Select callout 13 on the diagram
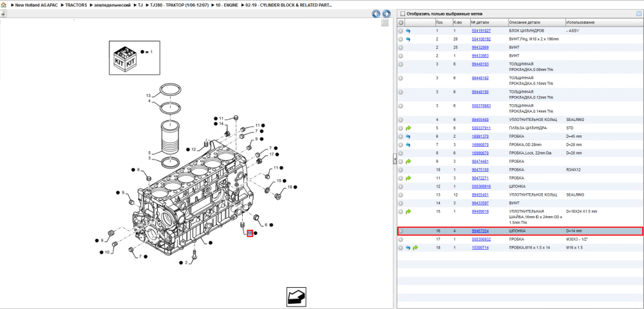Image resolution: width=644 pixels, height=309 pixels. [149, 96]
